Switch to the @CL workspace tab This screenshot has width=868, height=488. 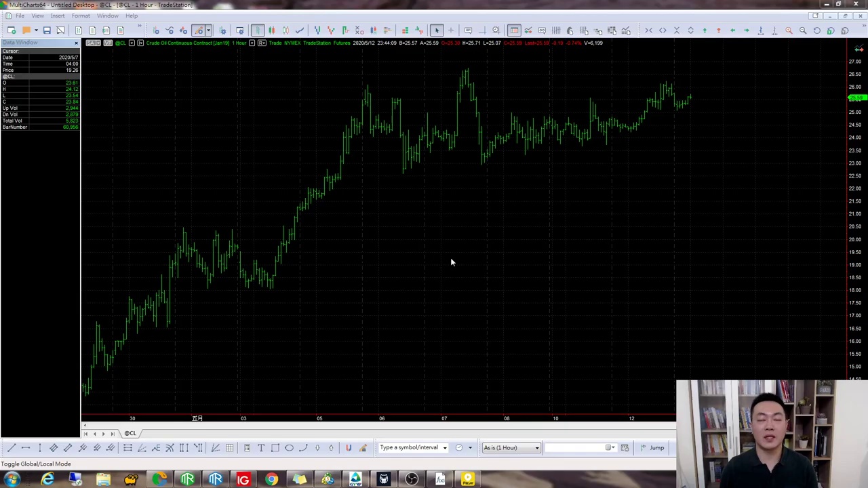[x=130, y=433]
